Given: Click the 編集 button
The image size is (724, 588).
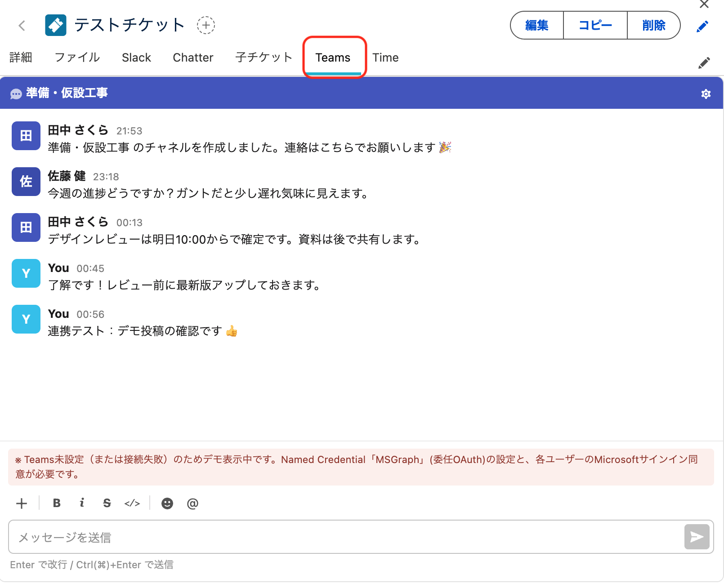Looking at the screenshot, I should (x=537, y=25).
